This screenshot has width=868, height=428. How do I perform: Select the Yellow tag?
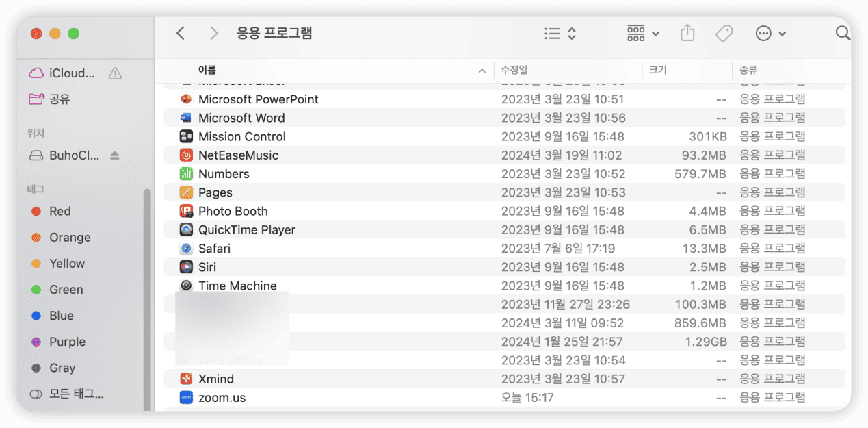click(x=58, y=264)
